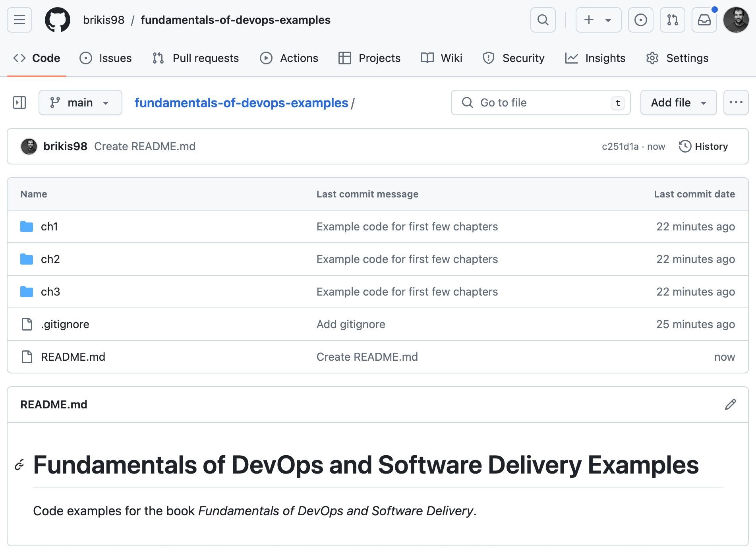Open the ch2 folder
This screenshot has height=553, width=756.
pos(50,259)
